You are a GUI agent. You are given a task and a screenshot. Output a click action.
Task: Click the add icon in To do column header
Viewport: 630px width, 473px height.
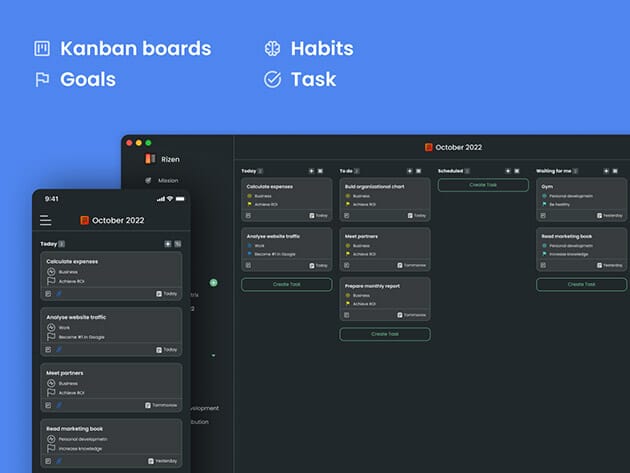(x=410, y=171)
